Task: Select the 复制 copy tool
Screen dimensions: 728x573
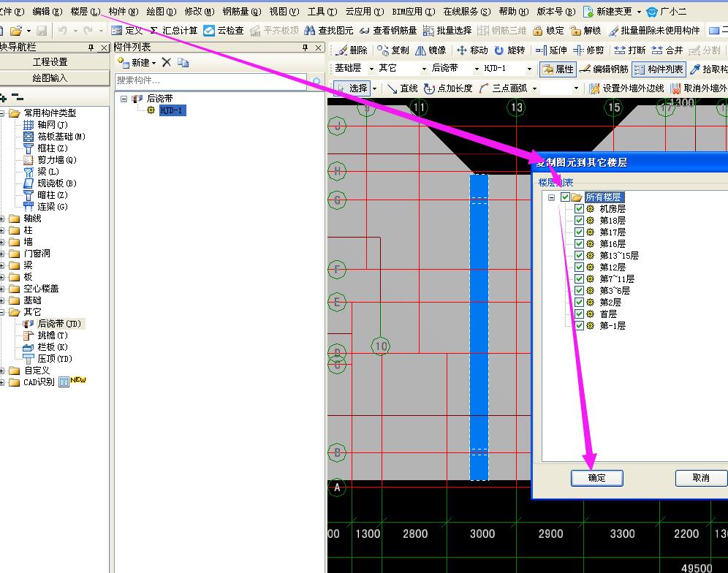Action: tap(393, 50)
